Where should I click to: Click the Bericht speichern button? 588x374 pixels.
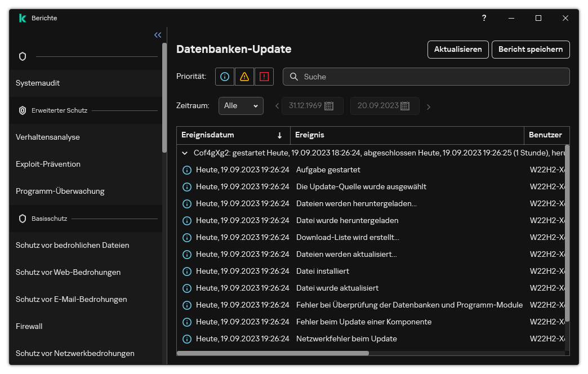pos(530,50)
